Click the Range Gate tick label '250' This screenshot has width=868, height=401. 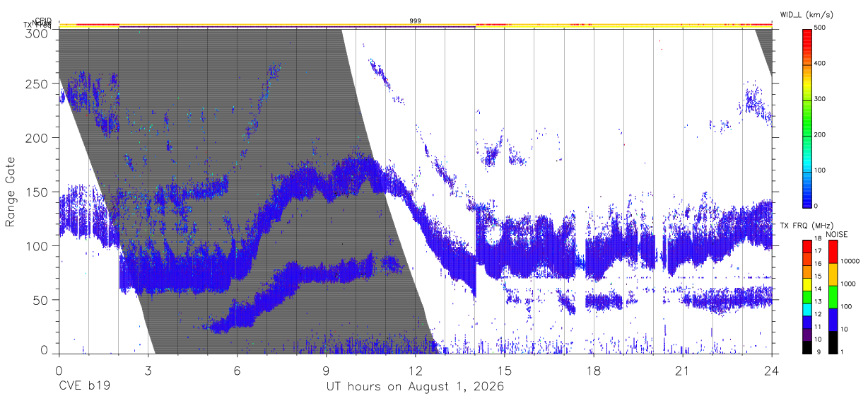pos(36,83)
